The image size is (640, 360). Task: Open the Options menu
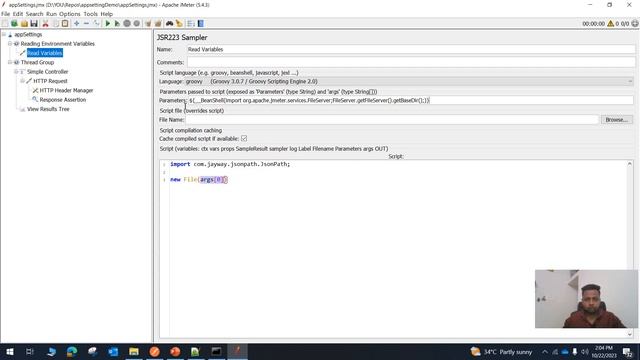coord(70,14)
